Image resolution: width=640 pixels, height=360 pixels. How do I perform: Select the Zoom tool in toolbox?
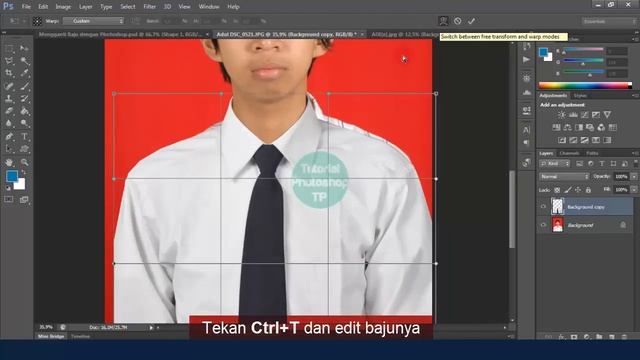[x=24, y=162]
